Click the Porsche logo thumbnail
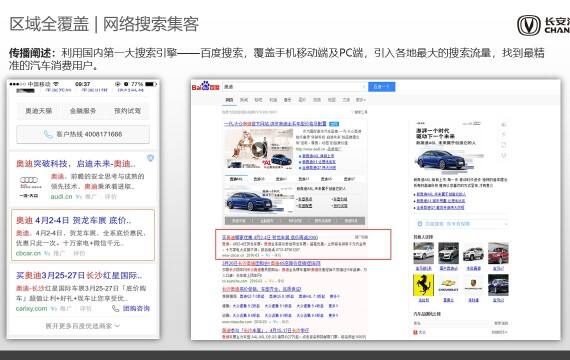570x360 pixels. (x=473, y=285)
